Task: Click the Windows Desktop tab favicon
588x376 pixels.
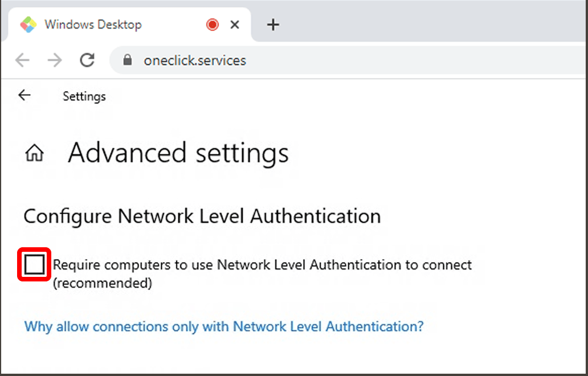Action: pos(28,24)
